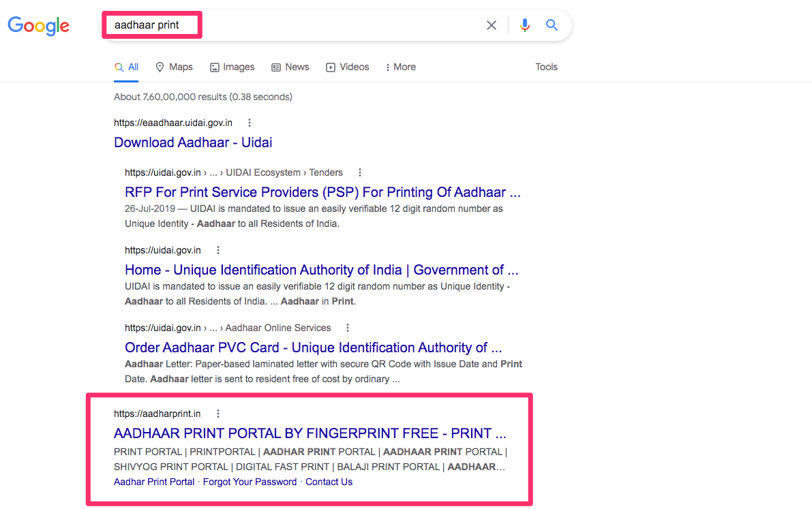The height and width of the screenshot is (509, 812).
Task: Switch to the Videos tab
Action: click(x=347, y=67)
